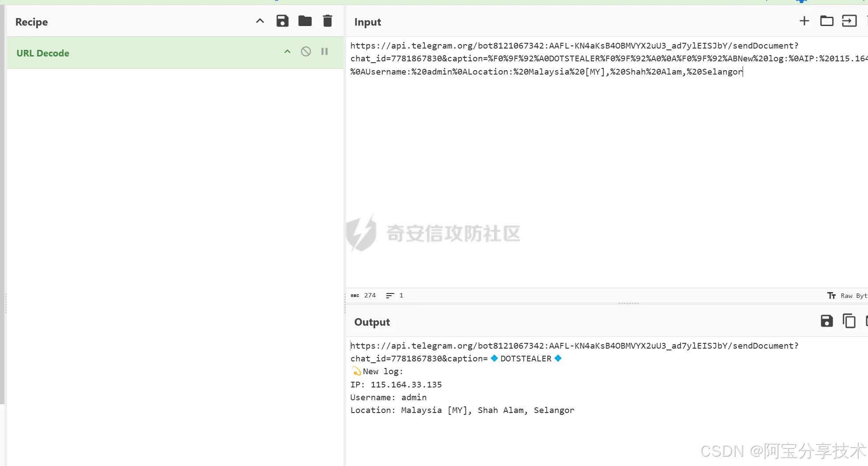Viewport: 868px width, 466px height.
Task: Clear the recipe with the trash icon
Action: (x=328, y=21)
